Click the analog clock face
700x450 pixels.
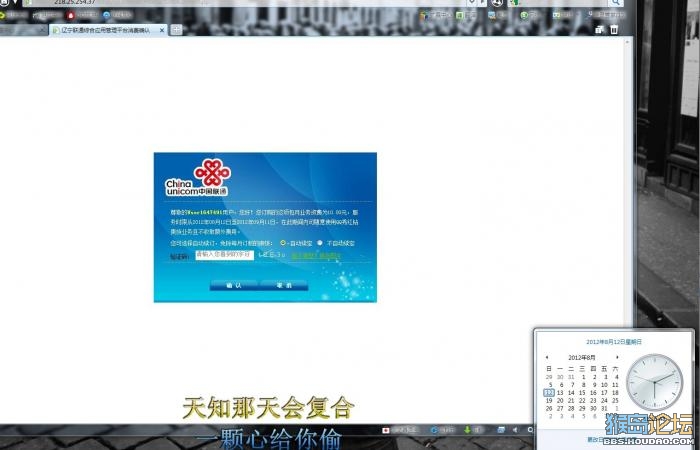point(654,383)
